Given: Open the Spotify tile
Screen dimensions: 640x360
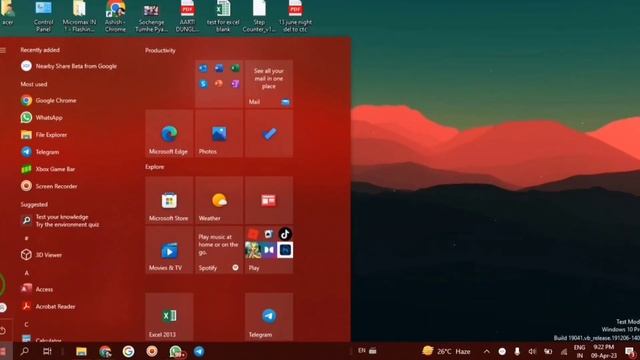Looking at the screenshot, I should [x=219, y=250].
